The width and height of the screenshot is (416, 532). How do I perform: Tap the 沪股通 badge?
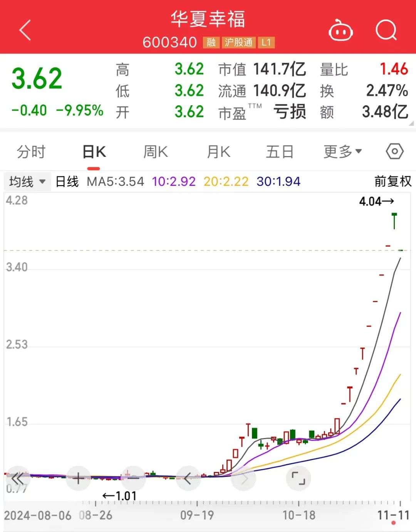[x=238, y=42]
